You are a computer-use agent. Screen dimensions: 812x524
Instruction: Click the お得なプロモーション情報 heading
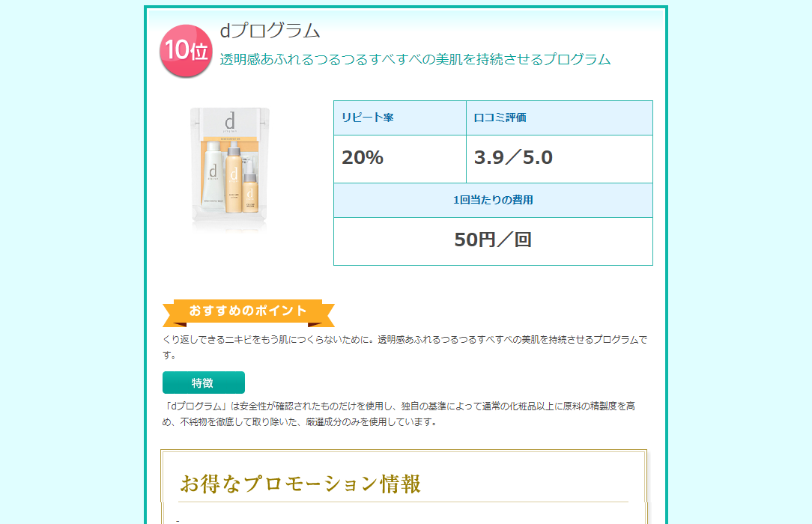click(x=300, y=484)
